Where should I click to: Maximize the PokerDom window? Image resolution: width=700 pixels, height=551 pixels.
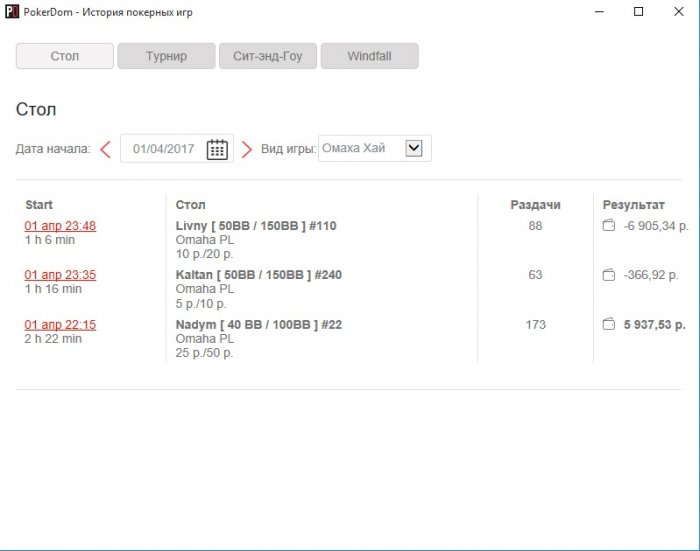(639, 12)
